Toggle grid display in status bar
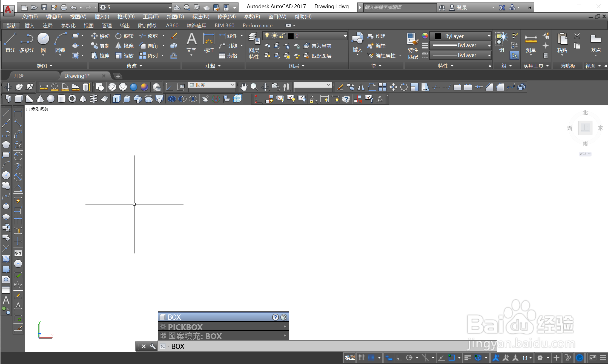Screen dimensions: 608x364 point(362,357)
